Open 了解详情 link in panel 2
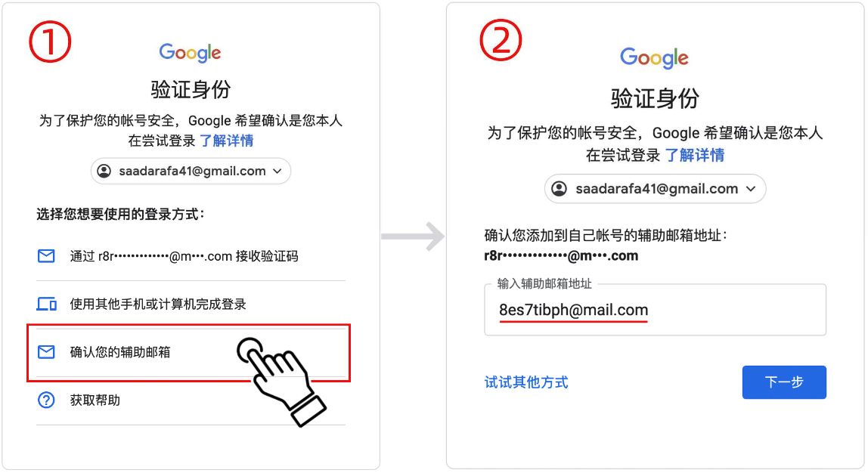The height and width of the screenshot is (473, 868). (694, 155)
